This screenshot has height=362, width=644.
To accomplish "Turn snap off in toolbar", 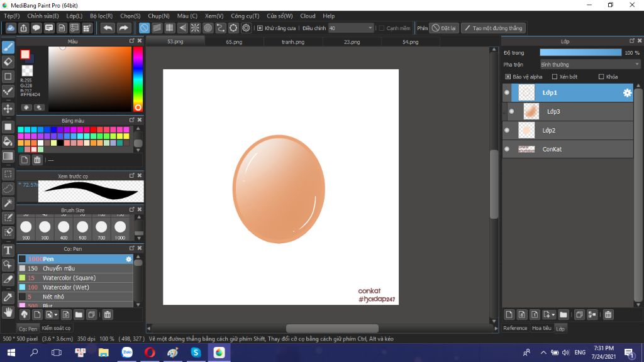I will [144, 28].
